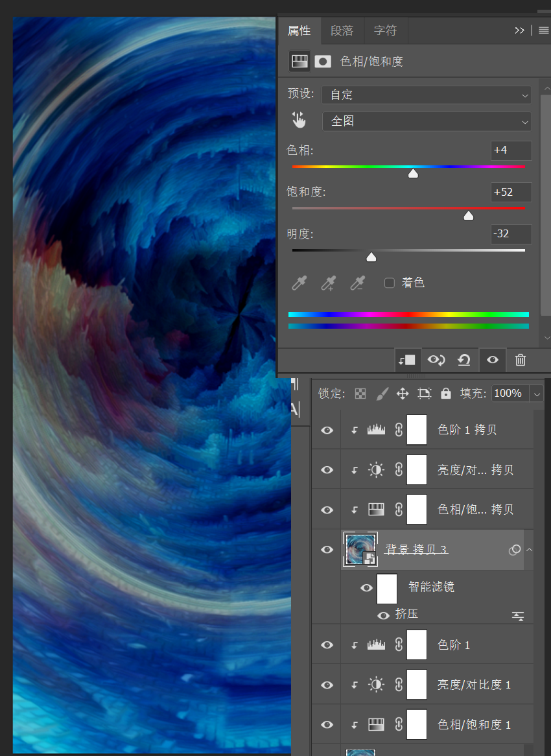The image size is (551, 756).
Task: Delete the adjustment layer with trash icon
Action: click(x=520, y=360)
